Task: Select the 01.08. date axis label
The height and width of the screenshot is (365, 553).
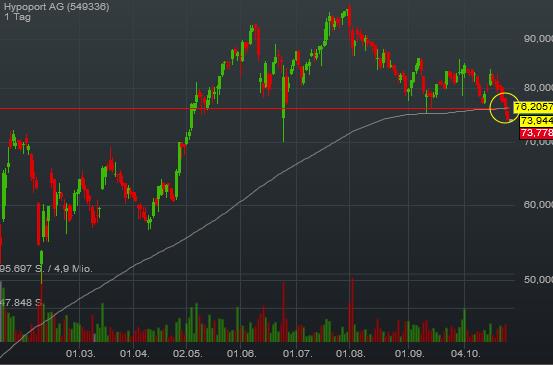Action: pyautogui.click(x=351, y=354)
